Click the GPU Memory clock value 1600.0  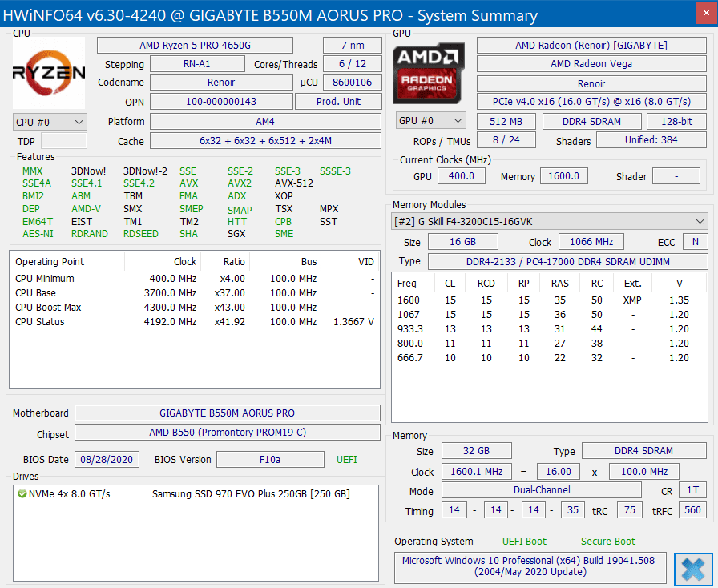(x=563, y=176)
